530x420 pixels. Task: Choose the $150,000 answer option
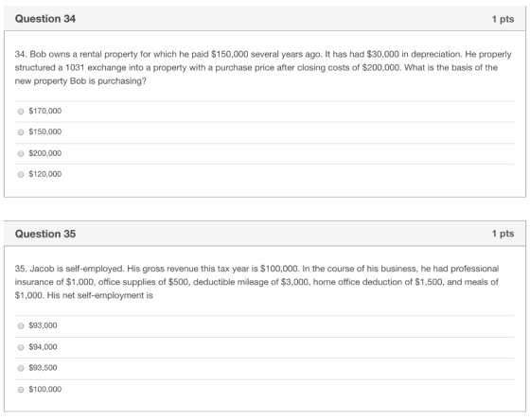click(21, 132)
